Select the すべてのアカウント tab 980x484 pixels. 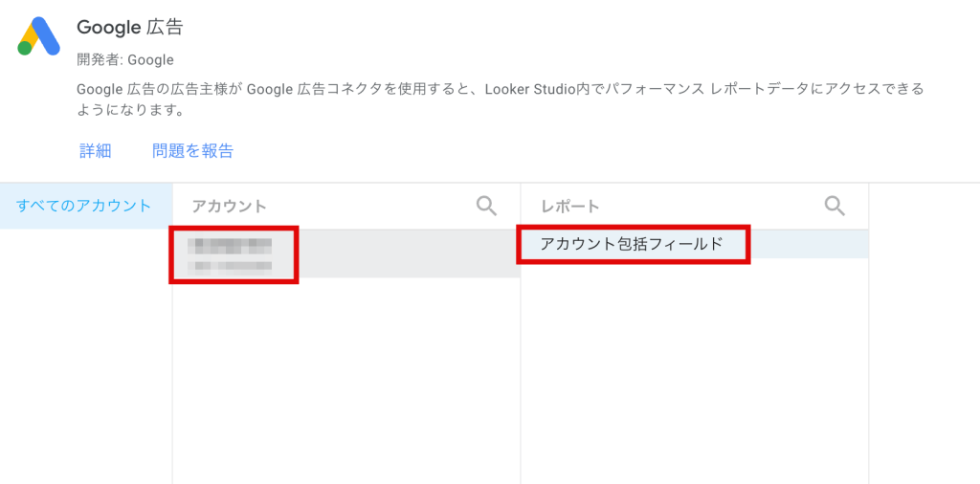point(84,206)
